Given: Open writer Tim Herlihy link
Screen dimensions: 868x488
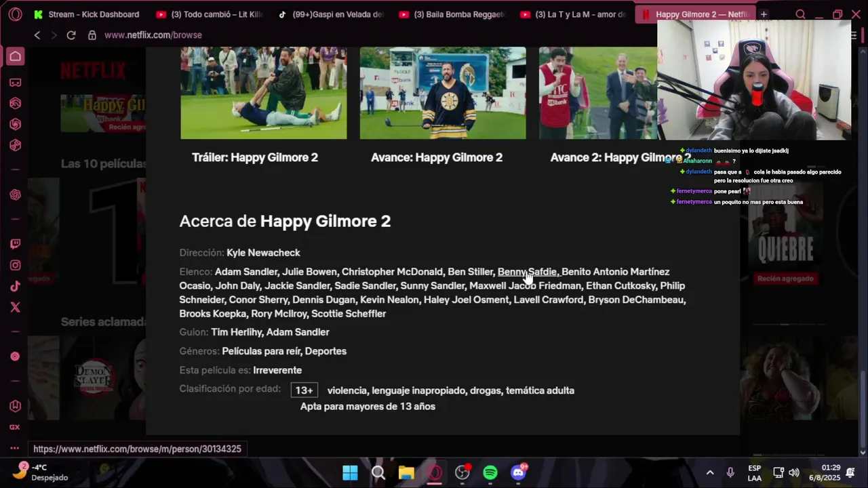Looking at the screenshot, I should [x=235, y=332].
